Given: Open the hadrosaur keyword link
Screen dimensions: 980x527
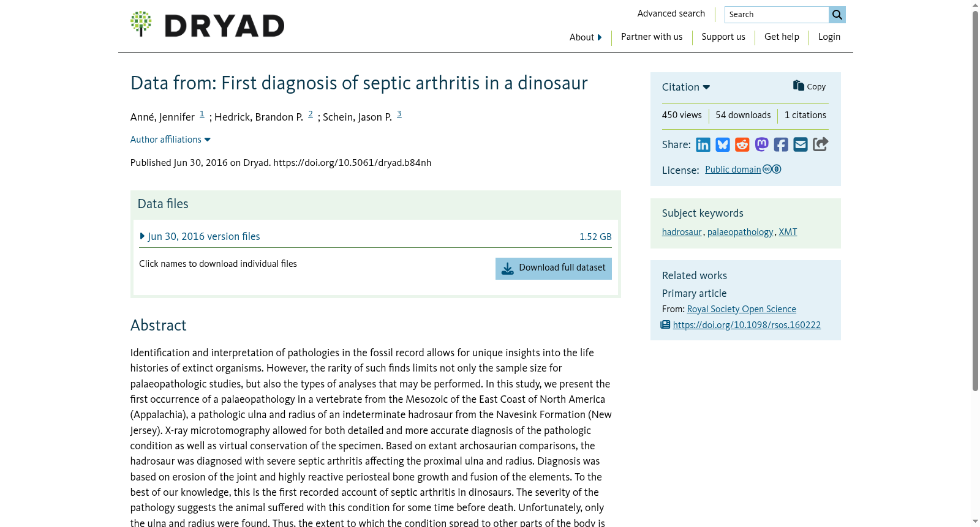Looking at the screenshot, I should (682, 232).
